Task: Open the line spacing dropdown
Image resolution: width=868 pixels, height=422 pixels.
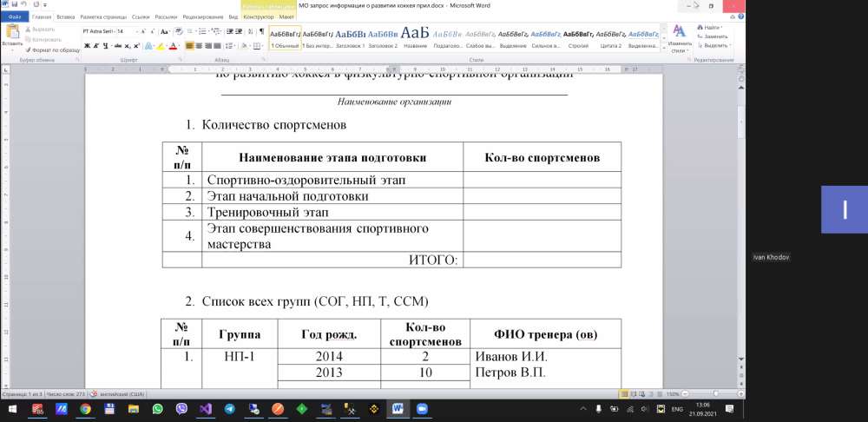Action: click(x=231, y=45)
